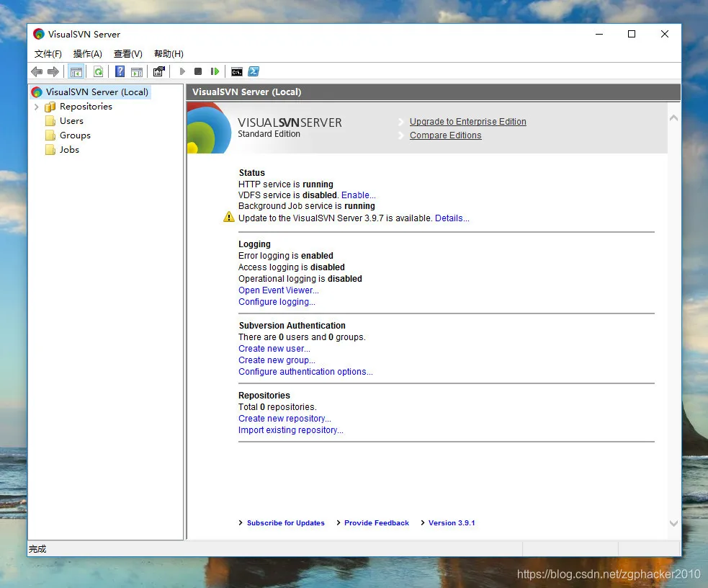
Task: Toggle the console tree visibility icon
Action: (76, 71)
